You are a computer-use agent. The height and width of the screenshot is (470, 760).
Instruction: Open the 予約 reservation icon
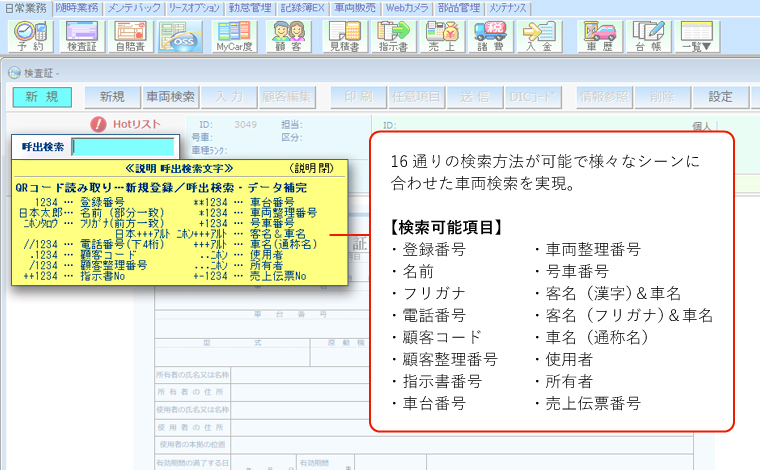pyautogui.click(x=31, y=36)
